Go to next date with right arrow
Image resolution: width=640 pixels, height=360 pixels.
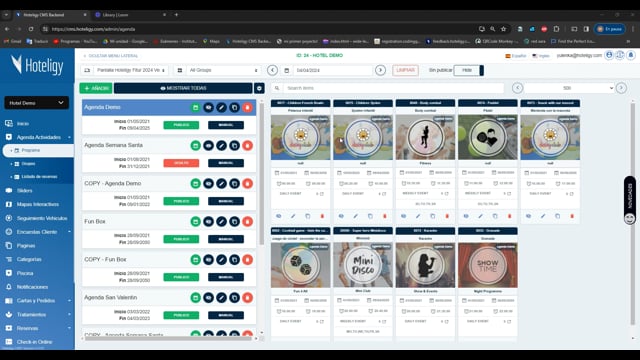[x=380, y=70]
